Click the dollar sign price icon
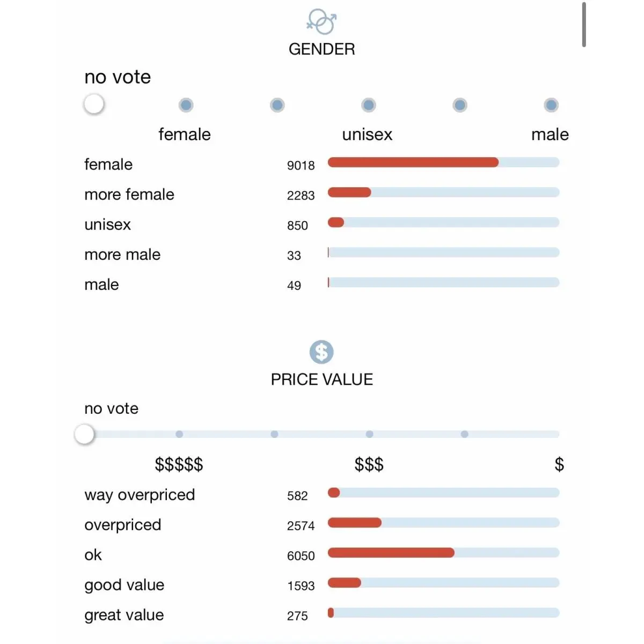This screenshot has width=644, height=644. (321, 352)
